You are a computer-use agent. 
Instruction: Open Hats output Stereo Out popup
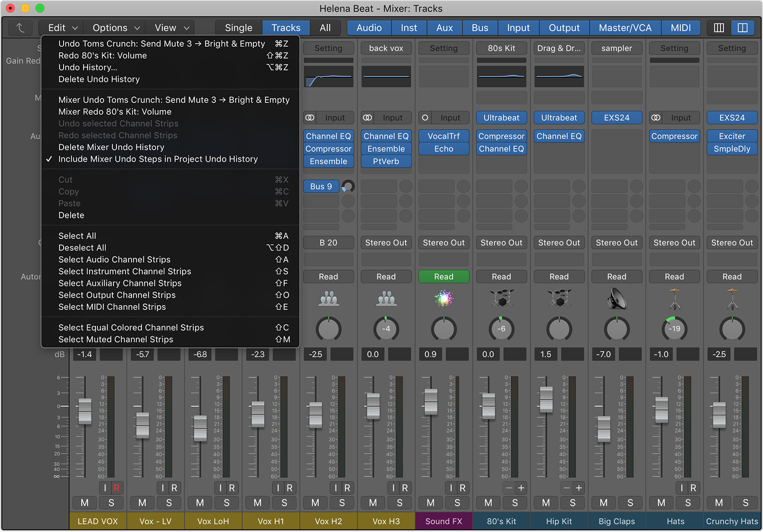674,243
